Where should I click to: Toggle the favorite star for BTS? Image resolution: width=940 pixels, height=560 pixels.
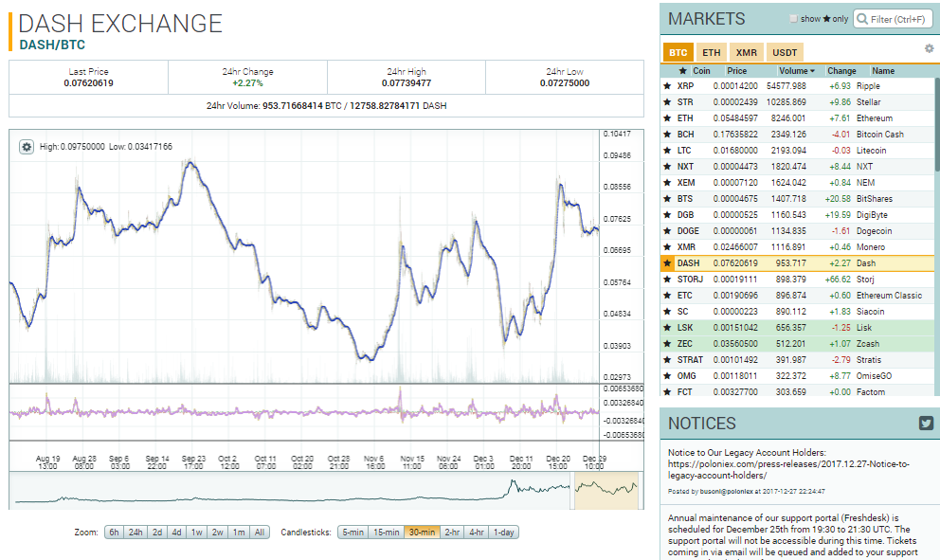click(x=667, y=199)
